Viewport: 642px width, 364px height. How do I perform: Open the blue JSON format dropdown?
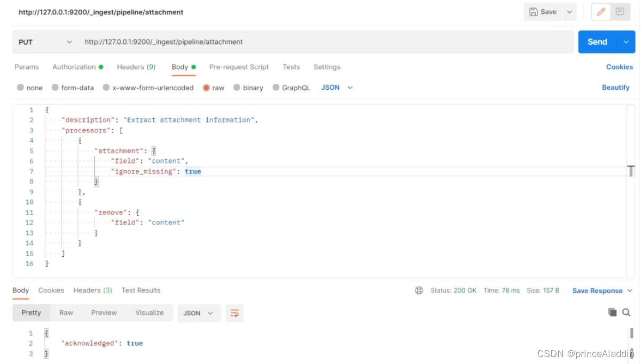[337, 88]
